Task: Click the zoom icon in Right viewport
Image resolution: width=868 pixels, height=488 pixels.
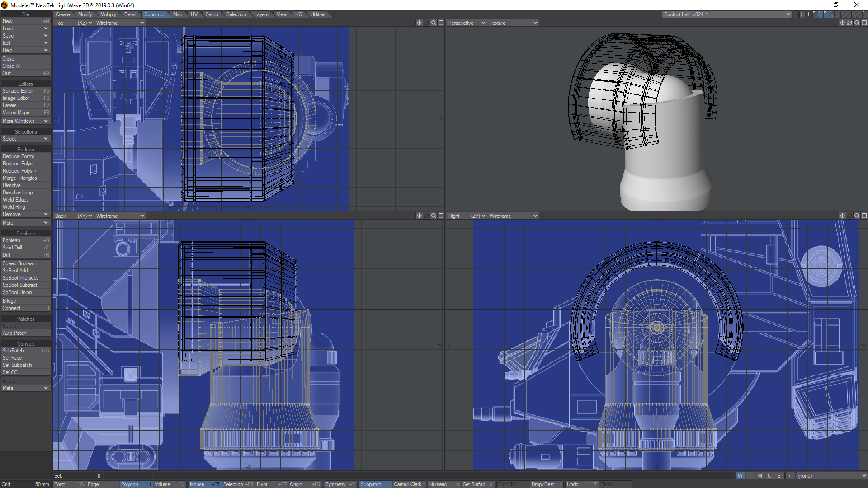Action: pos(857,216)
